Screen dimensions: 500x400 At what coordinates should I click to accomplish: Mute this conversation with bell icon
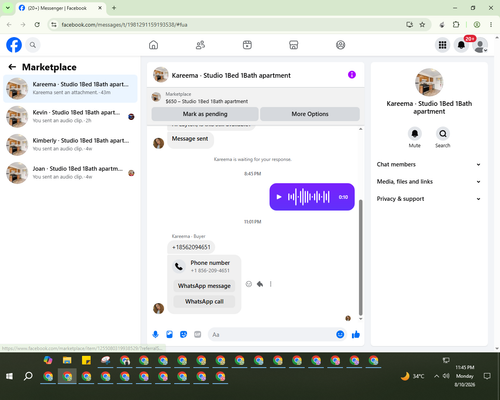415,134
